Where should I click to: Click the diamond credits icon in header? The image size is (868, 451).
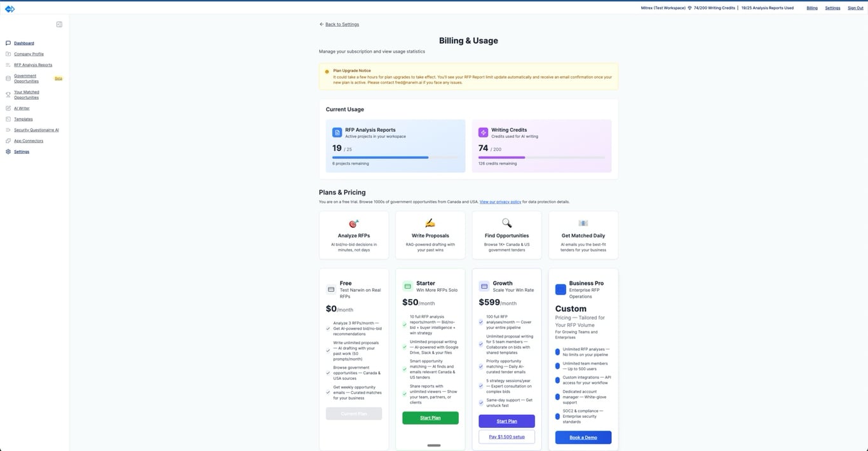[690, 8]
